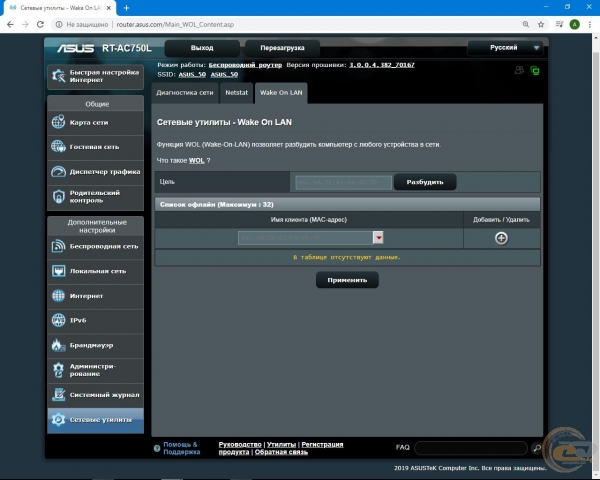Open the MAC address client dropdown arrow
The width and height of the screenshot is (600, 480).
379,238
